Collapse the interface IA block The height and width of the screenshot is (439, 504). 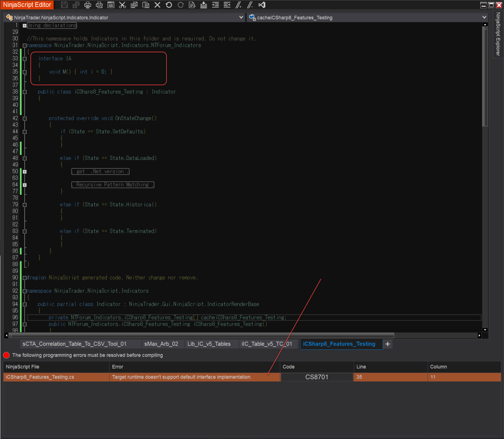point(25,59)
